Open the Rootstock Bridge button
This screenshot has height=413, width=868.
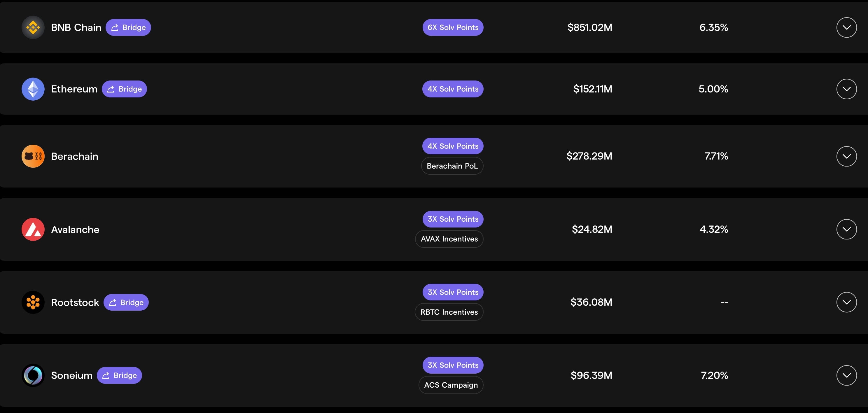point(126,302)
